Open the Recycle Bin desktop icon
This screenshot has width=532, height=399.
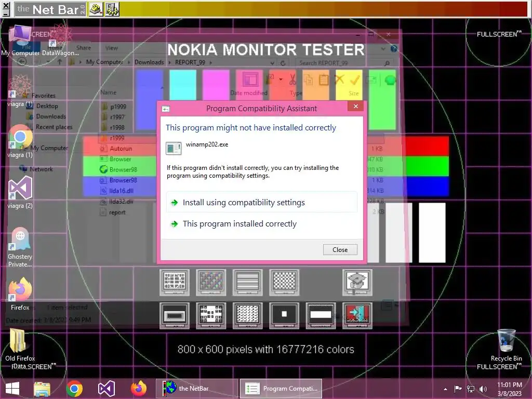(506, 345)
